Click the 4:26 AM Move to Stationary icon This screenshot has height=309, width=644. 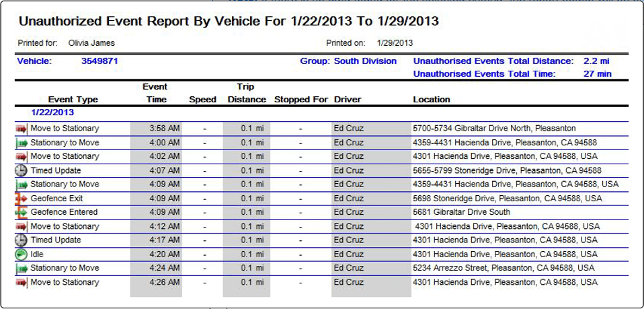pos(22,283)
